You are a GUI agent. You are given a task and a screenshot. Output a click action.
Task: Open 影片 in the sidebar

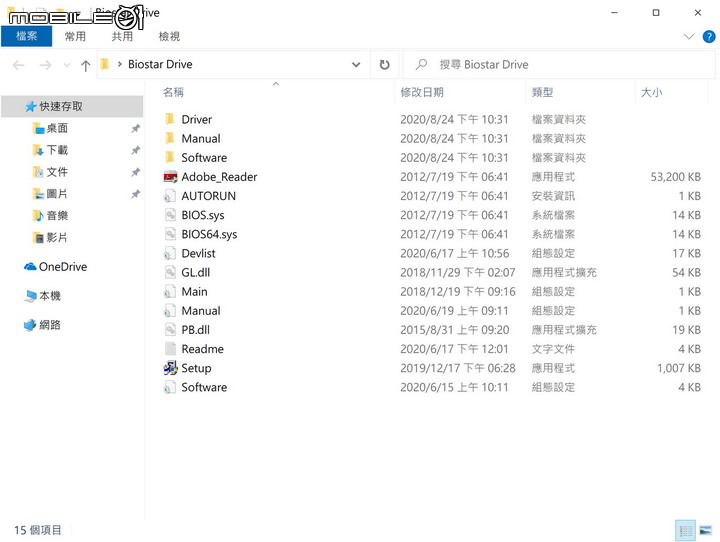[57, 237]
